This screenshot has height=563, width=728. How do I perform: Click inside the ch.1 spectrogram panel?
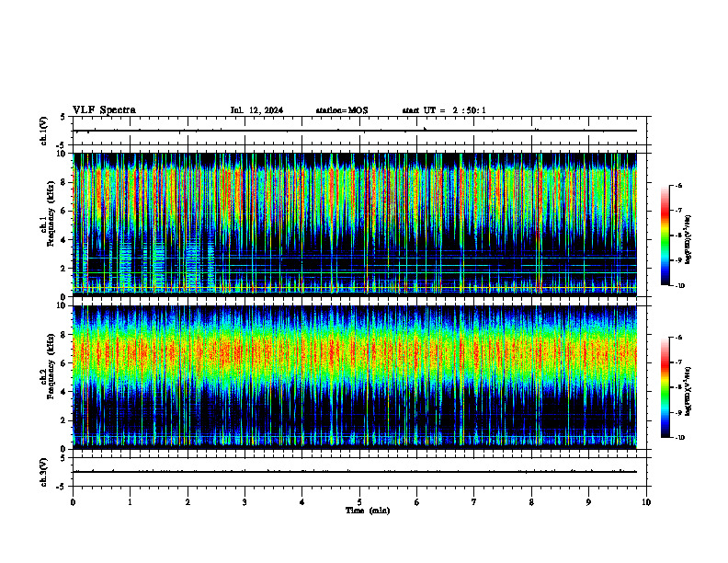click(x=355, y=224)
